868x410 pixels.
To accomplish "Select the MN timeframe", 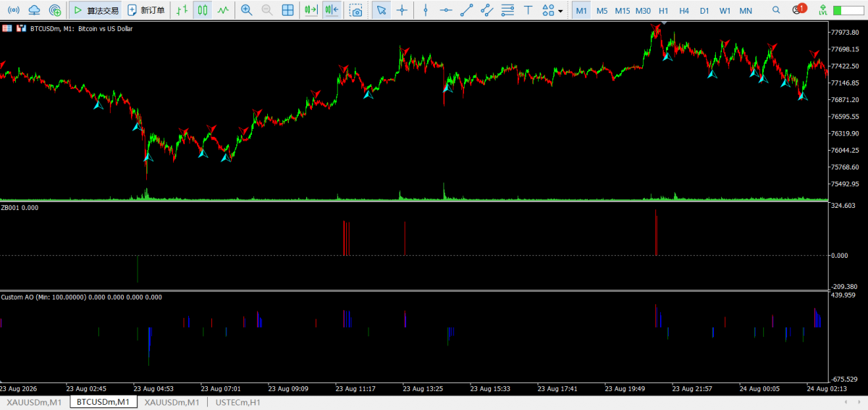I will point(746,10).
